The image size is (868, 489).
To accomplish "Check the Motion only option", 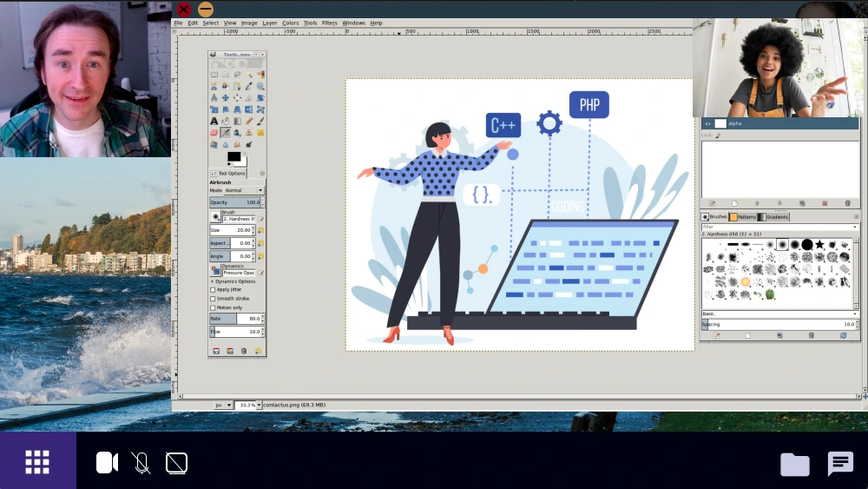I will [213, 307].
